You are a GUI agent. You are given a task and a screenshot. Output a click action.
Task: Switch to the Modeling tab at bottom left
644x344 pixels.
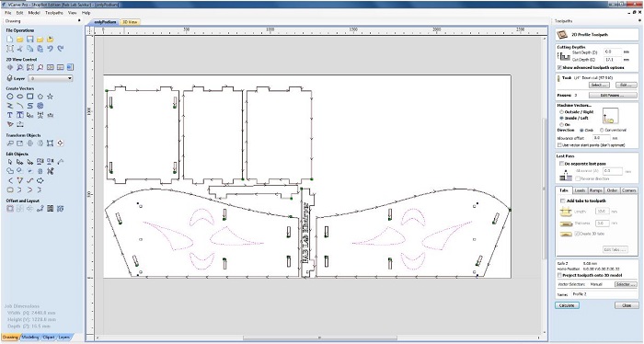click(x=30, y=337)
